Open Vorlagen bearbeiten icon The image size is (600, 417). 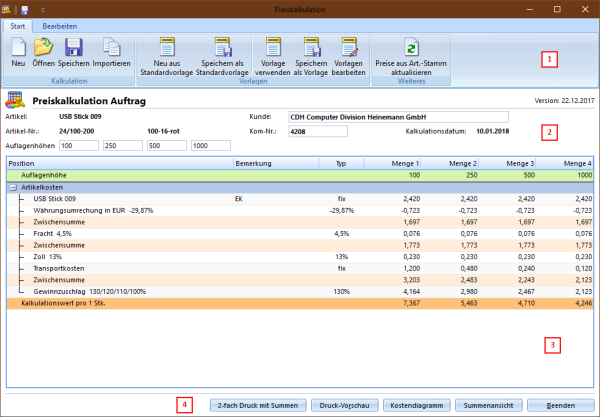pyautogui.click(x=349, y=47)
